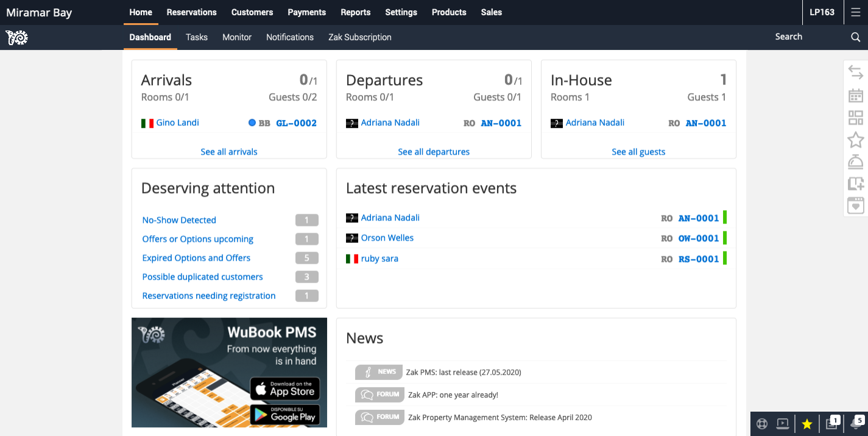Open the Zak Subscription tab
This screenshot has height=436, width=868.
click(359, 37)
